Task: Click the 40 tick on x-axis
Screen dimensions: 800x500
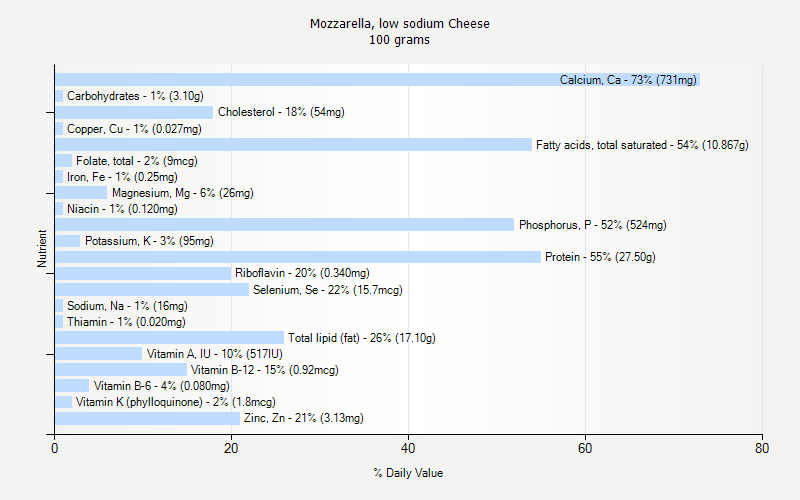Action: pos(408,450)
